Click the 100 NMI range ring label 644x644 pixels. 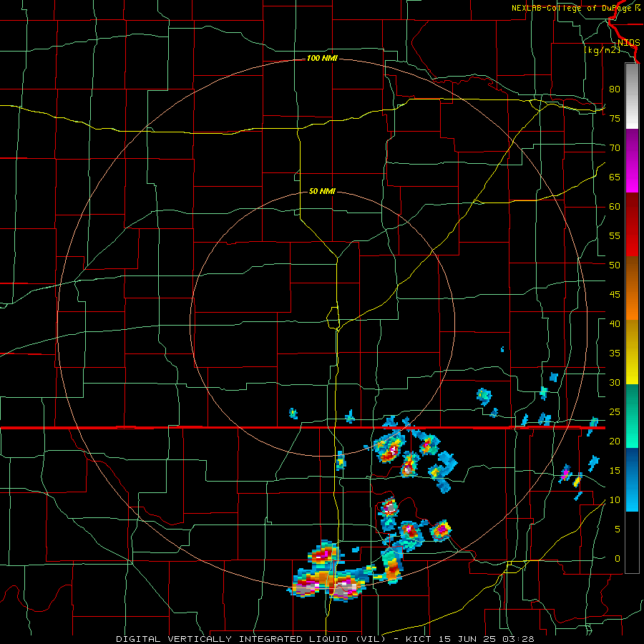point(322,59)
